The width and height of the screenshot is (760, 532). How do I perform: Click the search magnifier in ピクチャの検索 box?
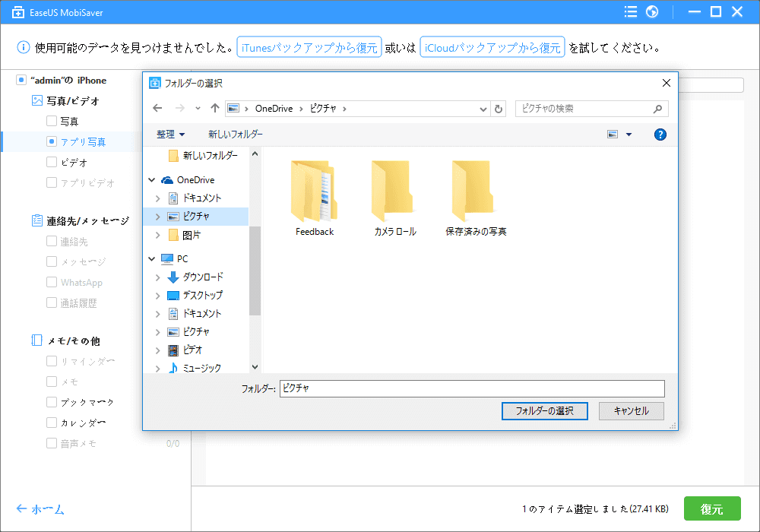(657, 109)
